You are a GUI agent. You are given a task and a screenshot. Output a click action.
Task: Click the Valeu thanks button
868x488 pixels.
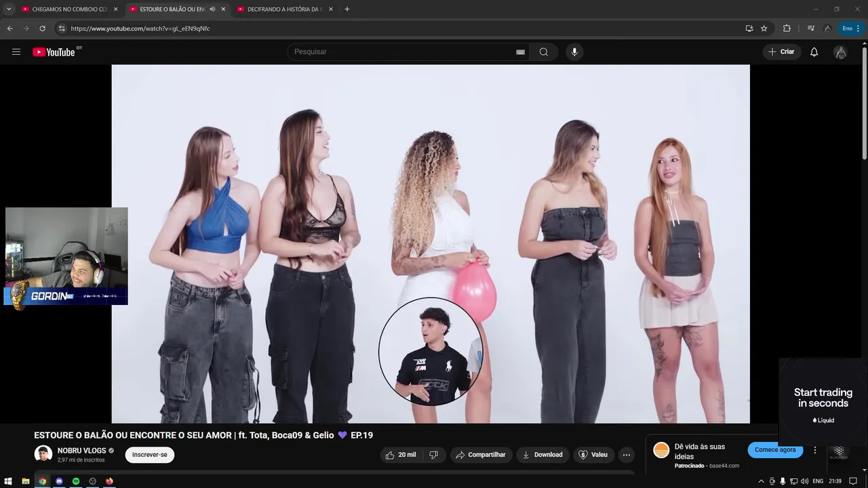pos(593,455)
